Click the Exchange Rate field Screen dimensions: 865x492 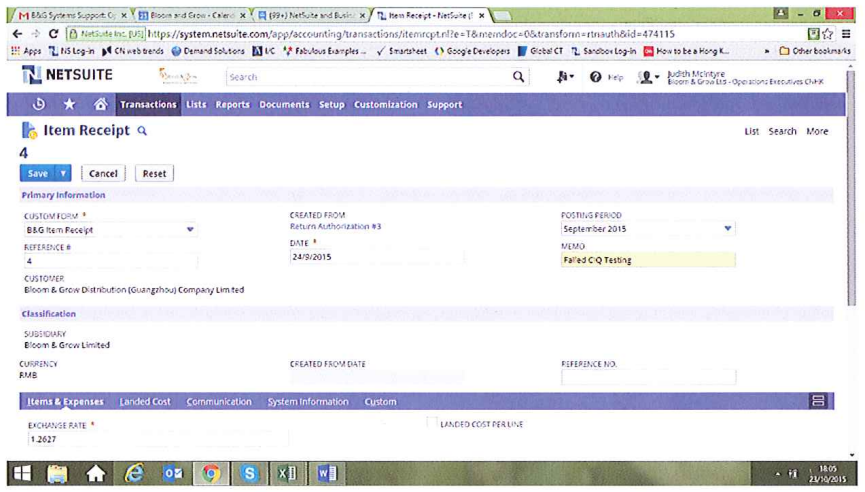(x=158, y=439)
